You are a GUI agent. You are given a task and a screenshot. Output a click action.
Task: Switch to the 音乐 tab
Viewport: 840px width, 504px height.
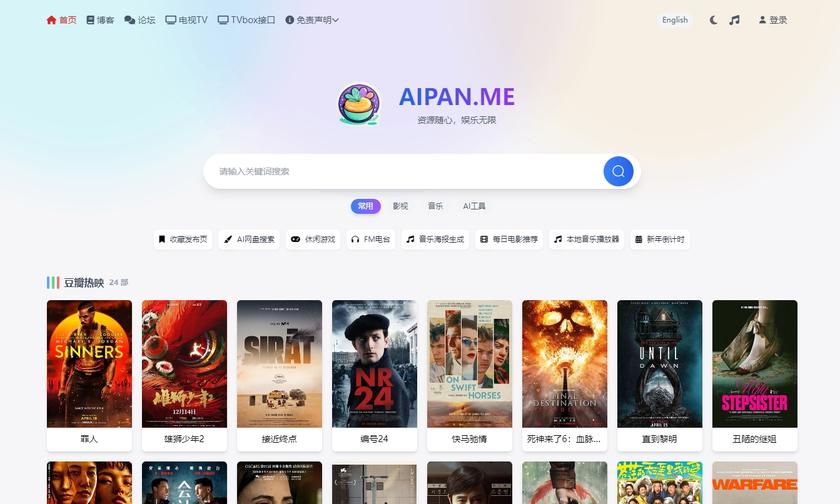[x=435, y=206]
